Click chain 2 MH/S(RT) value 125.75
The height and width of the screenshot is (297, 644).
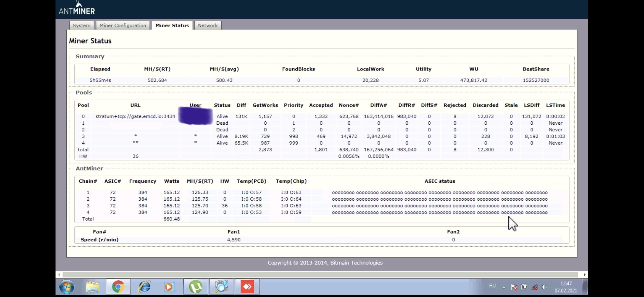tap(200, 199)
